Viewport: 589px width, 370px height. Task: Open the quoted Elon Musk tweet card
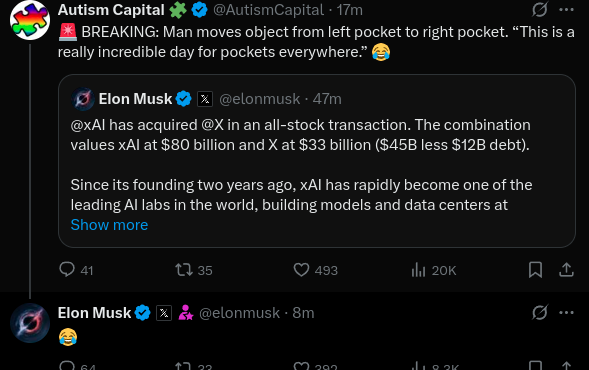tap(317, 161)
